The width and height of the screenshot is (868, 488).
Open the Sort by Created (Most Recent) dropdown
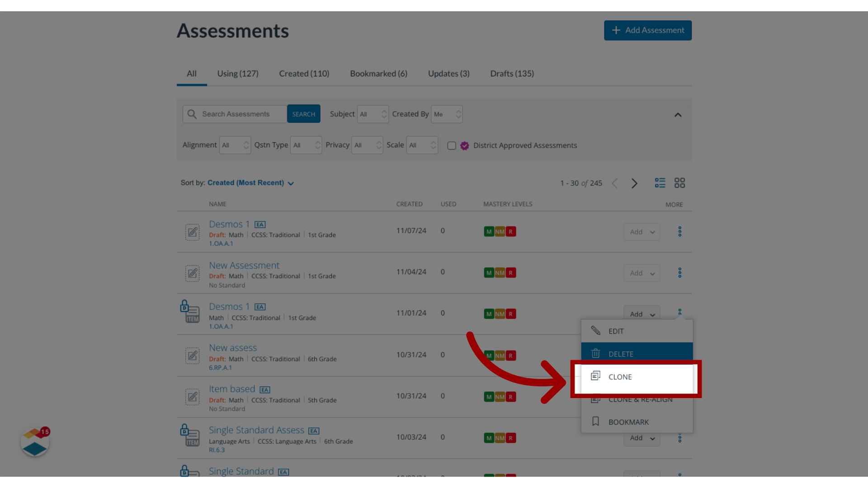pos(250,183)
